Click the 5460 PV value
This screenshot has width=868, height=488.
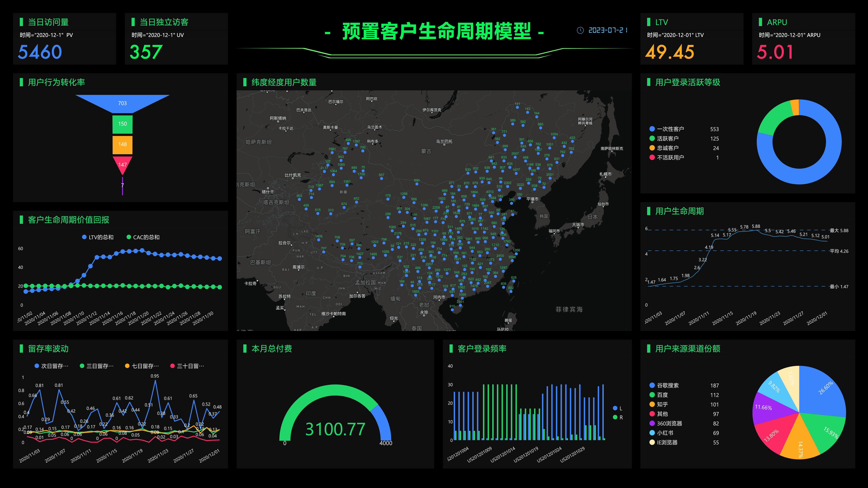40,52
